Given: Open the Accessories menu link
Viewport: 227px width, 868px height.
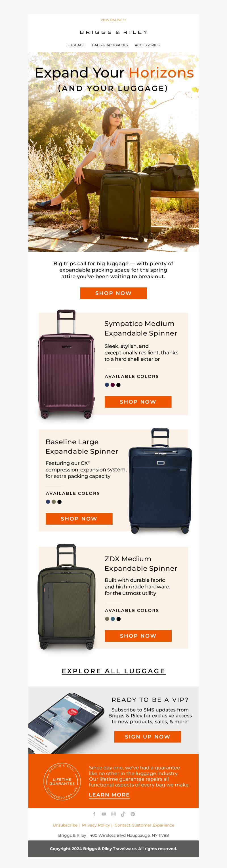Looking at the screenshot, I should coord(147,45).
